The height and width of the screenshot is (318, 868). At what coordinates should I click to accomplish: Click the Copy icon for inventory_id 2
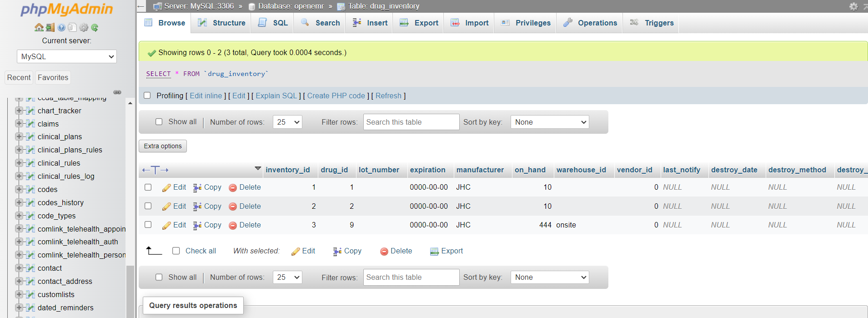(x=197, y=207)
